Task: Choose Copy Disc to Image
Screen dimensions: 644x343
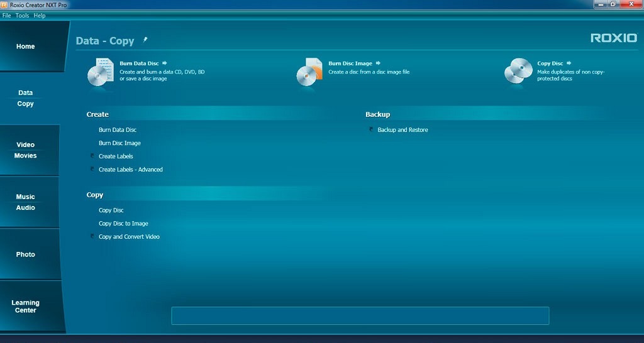Action: pos(123,223)
